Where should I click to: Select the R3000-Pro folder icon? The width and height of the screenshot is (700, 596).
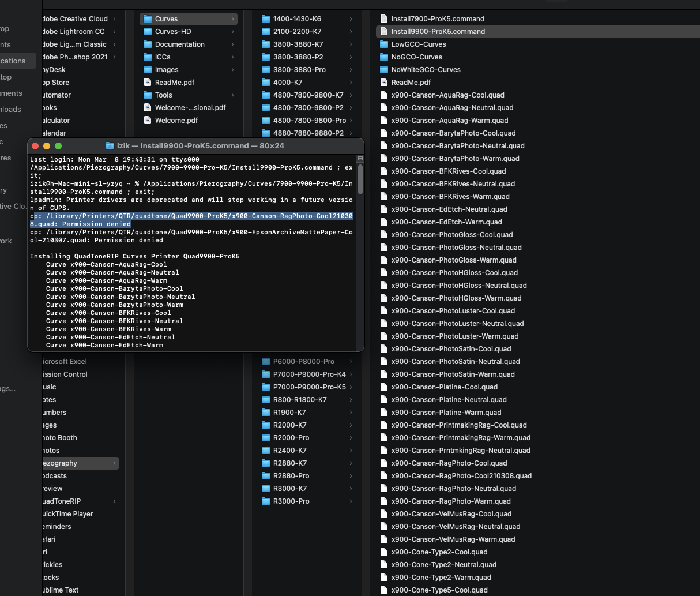coord(266,501)
